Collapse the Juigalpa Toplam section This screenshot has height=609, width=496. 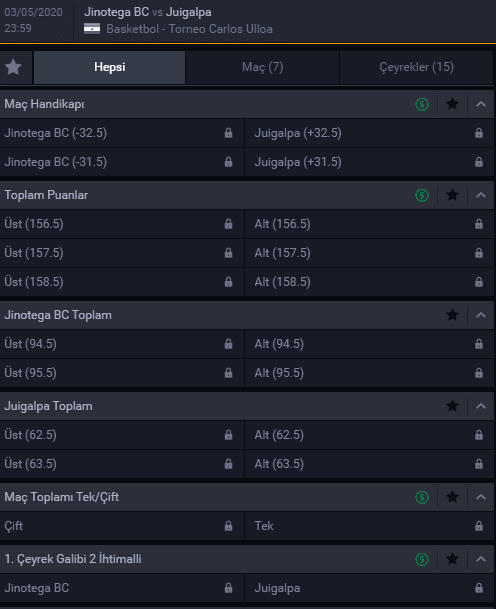[481, 406]
